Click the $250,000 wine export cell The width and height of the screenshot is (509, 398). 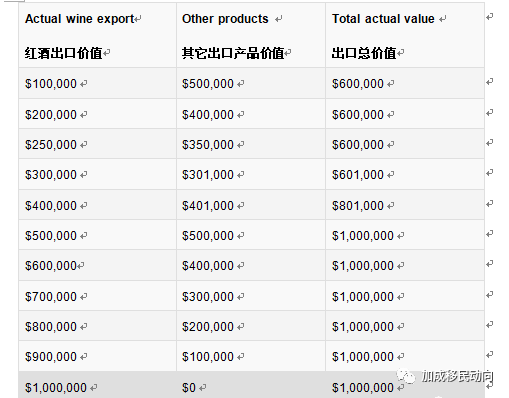point(97,144)
